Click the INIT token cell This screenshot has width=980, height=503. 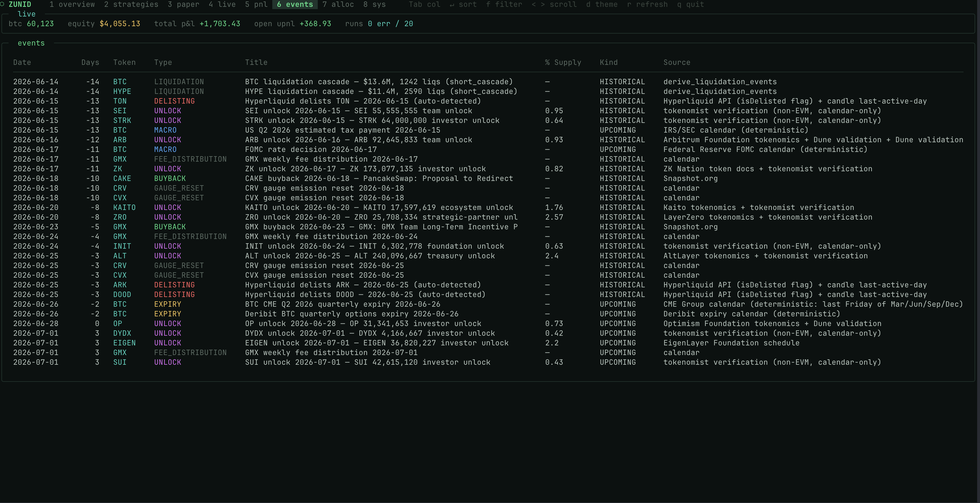pyautogui.click(x=122, y=246)
